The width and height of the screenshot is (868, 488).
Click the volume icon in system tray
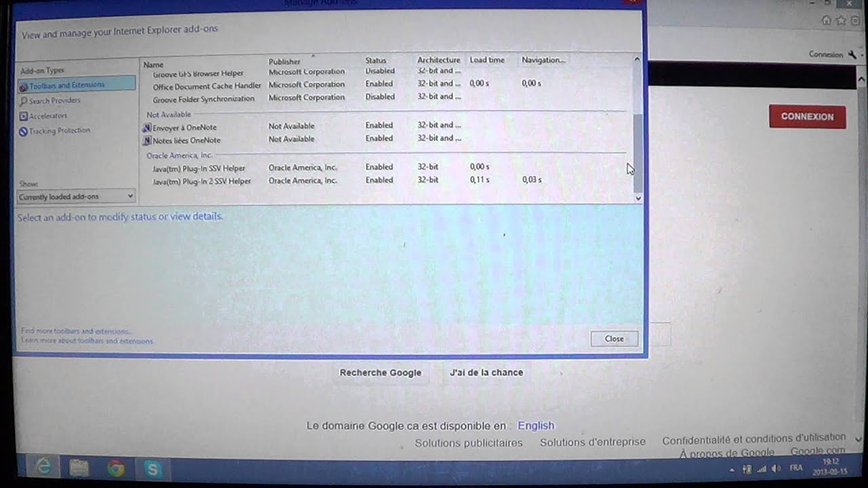click(x=776, y=469)
